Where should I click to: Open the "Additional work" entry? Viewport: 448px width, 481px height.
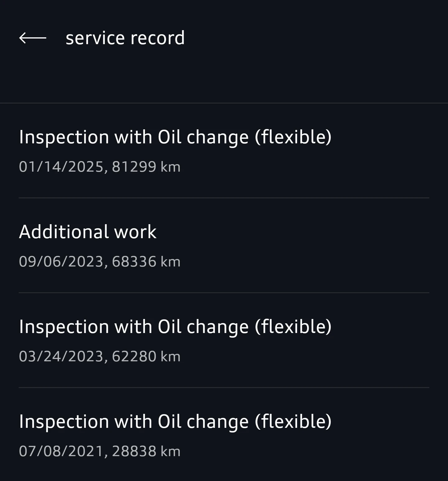[88, 232]
